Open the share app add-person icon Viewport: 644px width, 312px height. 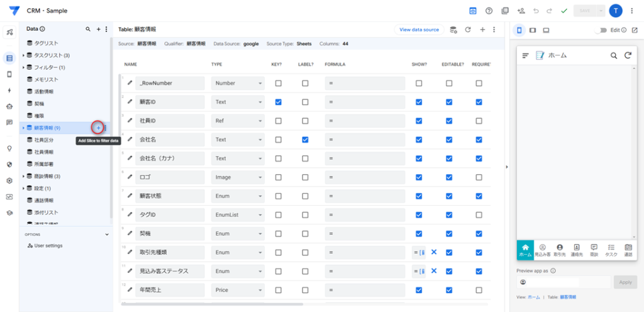tap(521, 11)
